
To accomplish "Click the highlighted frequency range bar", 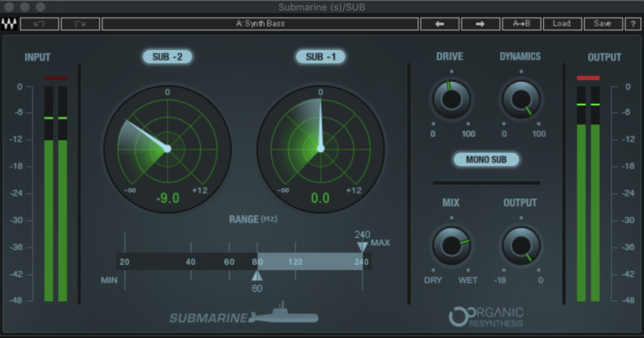I will [x=310, y=261].
